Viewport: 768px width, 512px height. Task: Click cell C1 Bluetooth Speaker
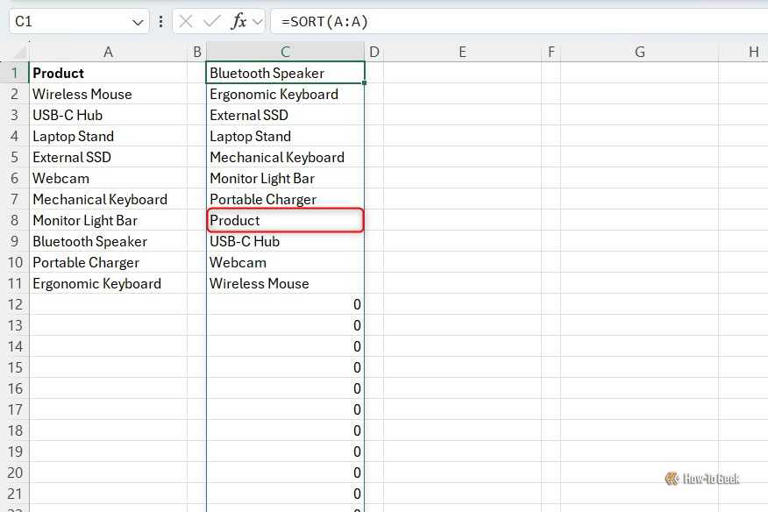[286, 73]
